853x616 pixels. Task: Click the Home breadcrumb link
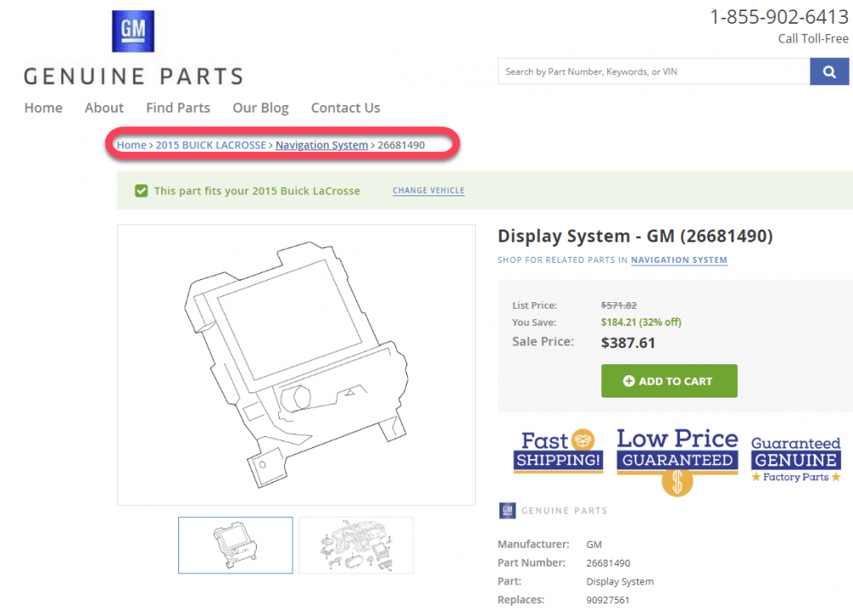(x=131, y=145)
